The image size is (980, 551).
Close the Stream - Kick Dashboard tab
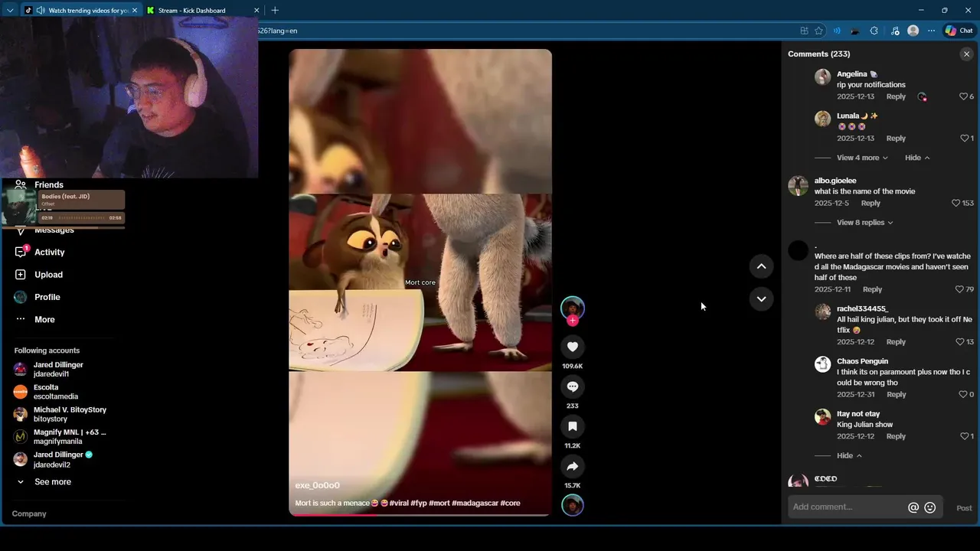[256, 11]
